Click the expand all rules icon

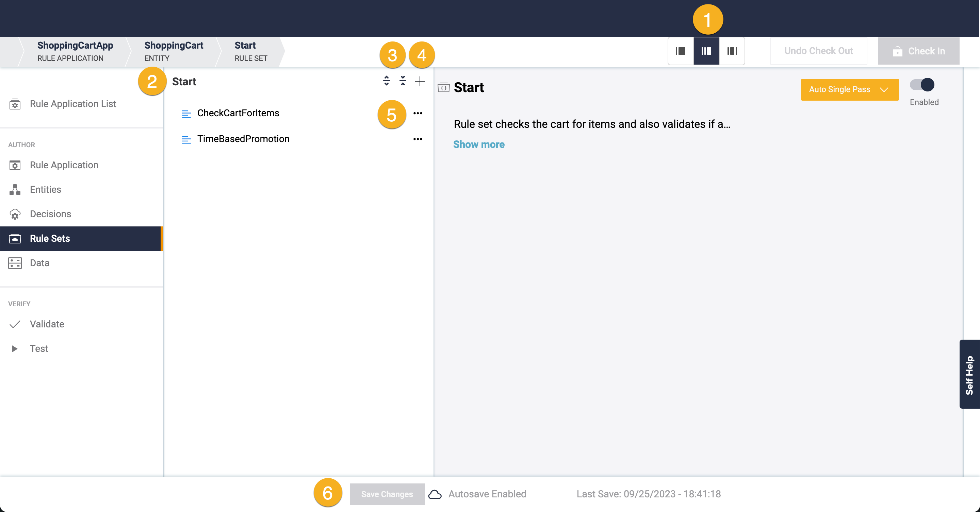click(386, 81)
